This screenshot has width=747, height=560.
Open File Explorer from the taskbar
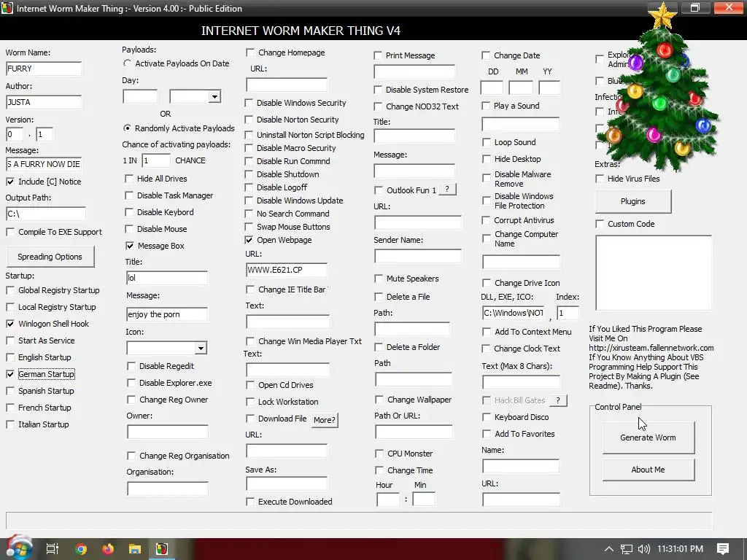(x=135, y=549)
